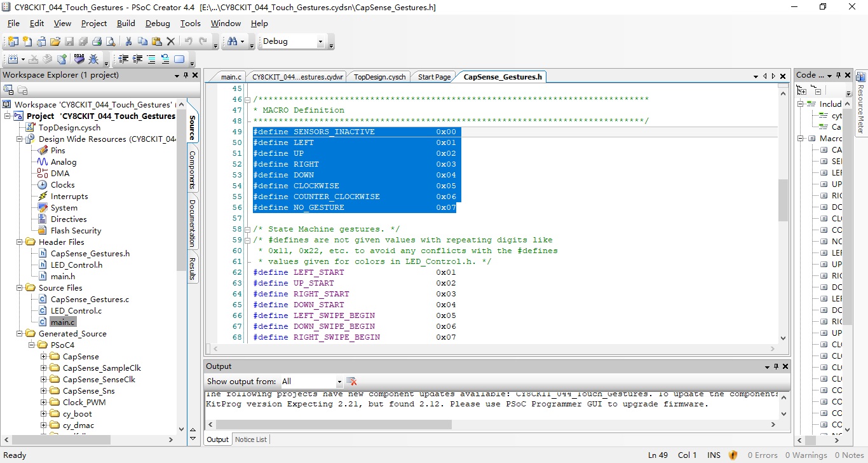Click the Save icon in the toolbar
Screen dimensions: 868x463
69,41
